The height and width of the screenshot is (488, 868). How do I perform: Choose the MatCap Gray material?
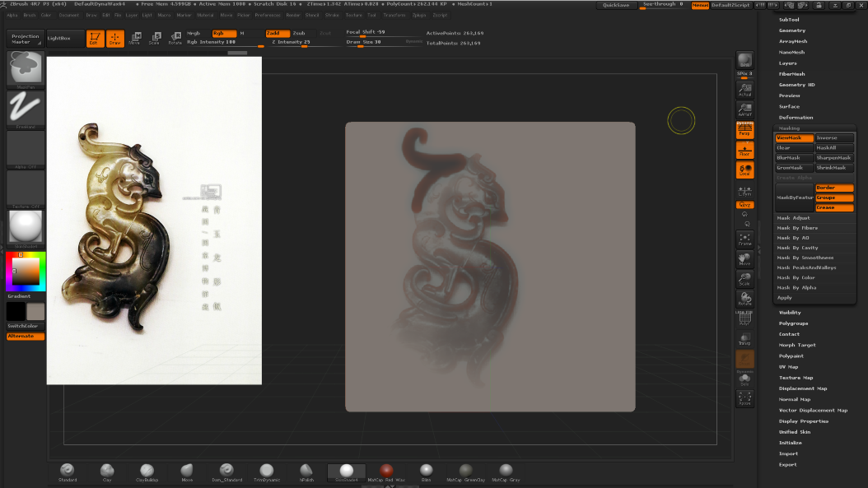pyautogui.click(x=506, y=472)
